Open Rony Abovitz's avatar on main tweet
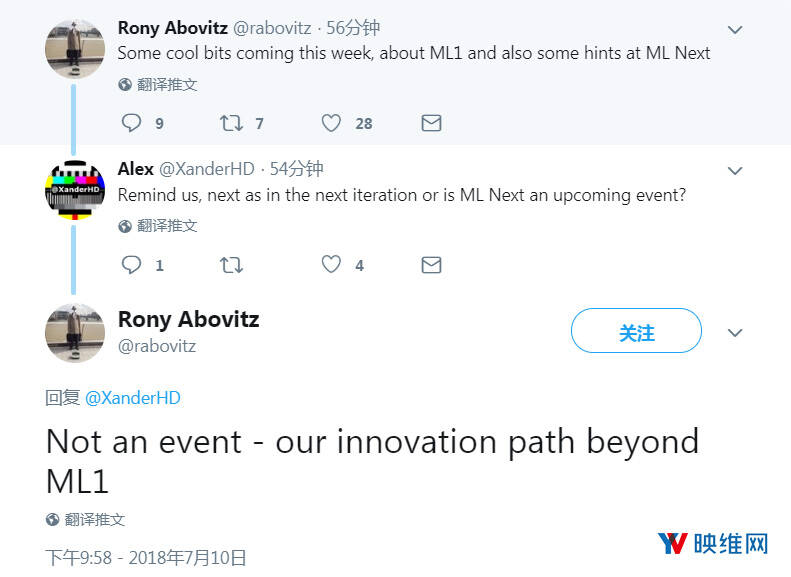 coord(75,332)
